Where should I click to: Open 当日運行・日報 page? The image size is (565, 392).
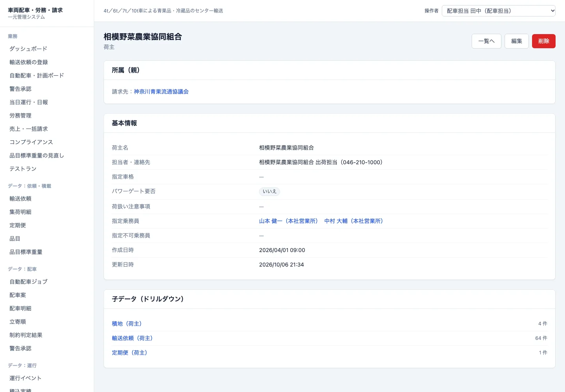pos(29,102)
